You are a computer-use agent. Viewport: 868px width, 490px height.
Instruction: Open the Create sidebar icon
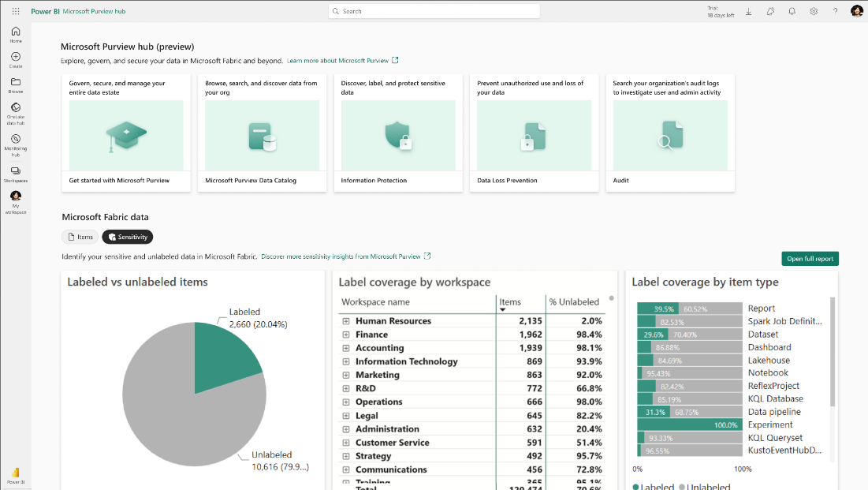click(16, 60)
